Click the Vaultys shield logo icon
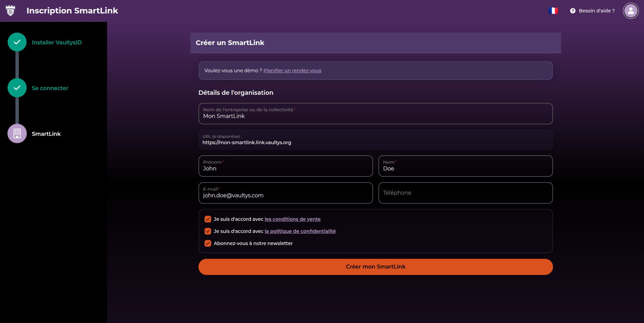The height and width of the screenshot is (323, 644). 11,11
